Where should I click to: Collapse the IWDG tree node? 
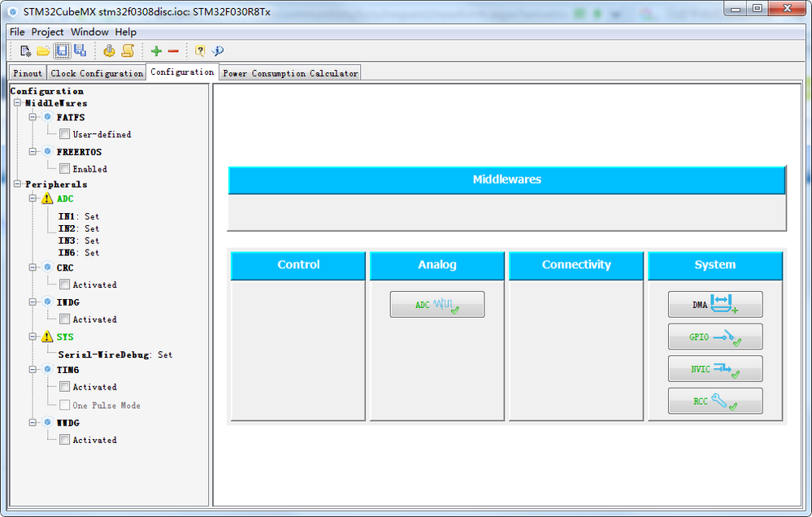tap(33, 302)
